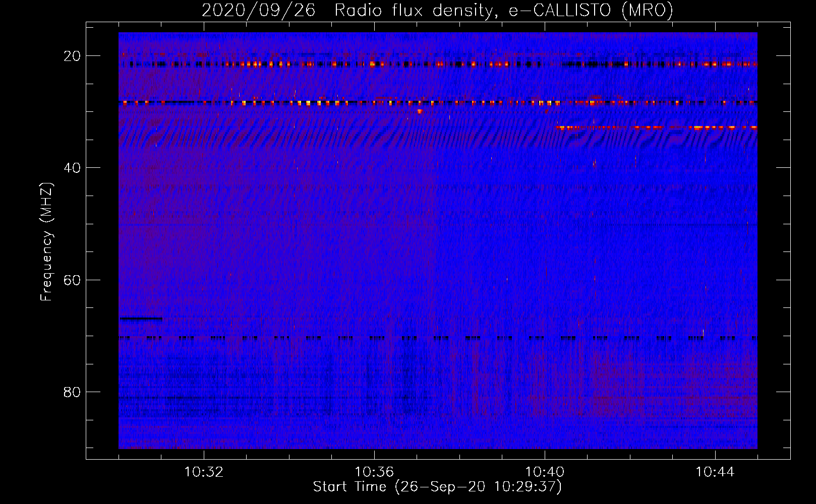Click the 'Start Time (26-Sep-20 10:29:37)' label
Screen dimensions: 816x504
437,487
